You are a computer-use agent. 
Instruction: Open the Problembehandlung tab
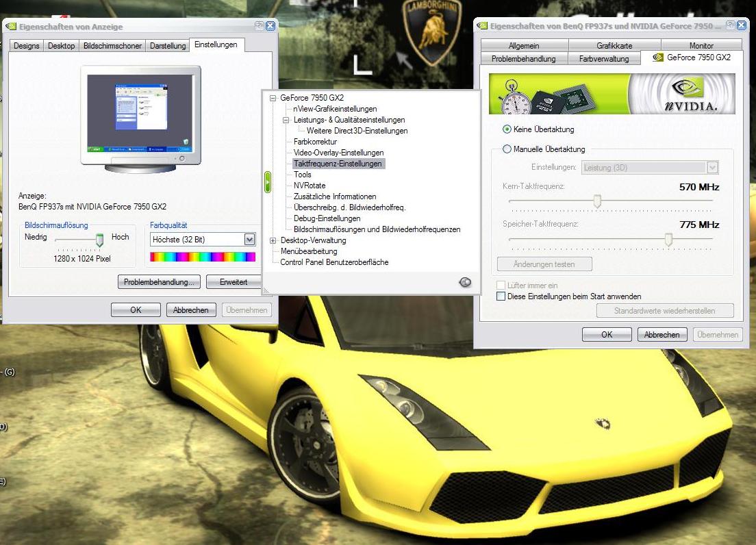tap(524, 59)
